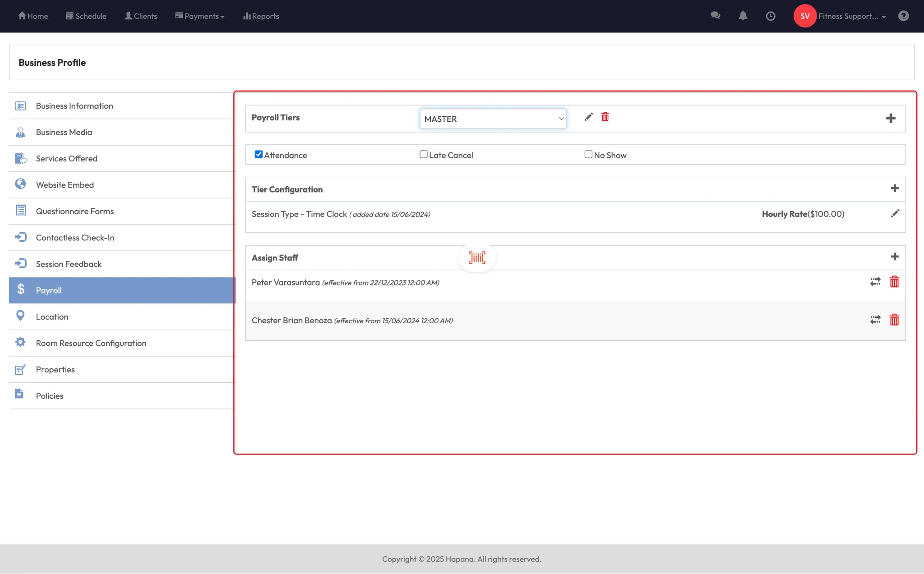Edit the MASTER payroll tier pencil icon
The image size is (924, 574).
point(588,117)
